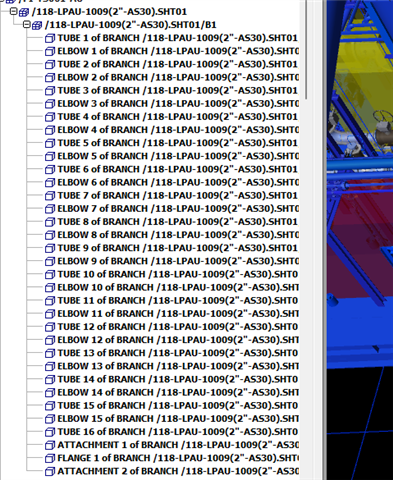Click the explorer panel vertical scrollbar thumb
The width and height of the screenshot is (393, 480).
(x=306, y=49)
